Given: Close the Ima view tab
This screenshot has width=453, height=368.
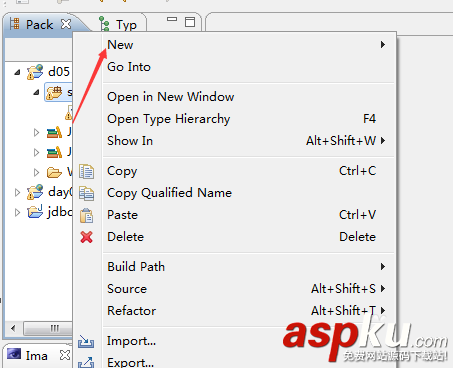Looking at the screenshot, I should coord(65,355).
